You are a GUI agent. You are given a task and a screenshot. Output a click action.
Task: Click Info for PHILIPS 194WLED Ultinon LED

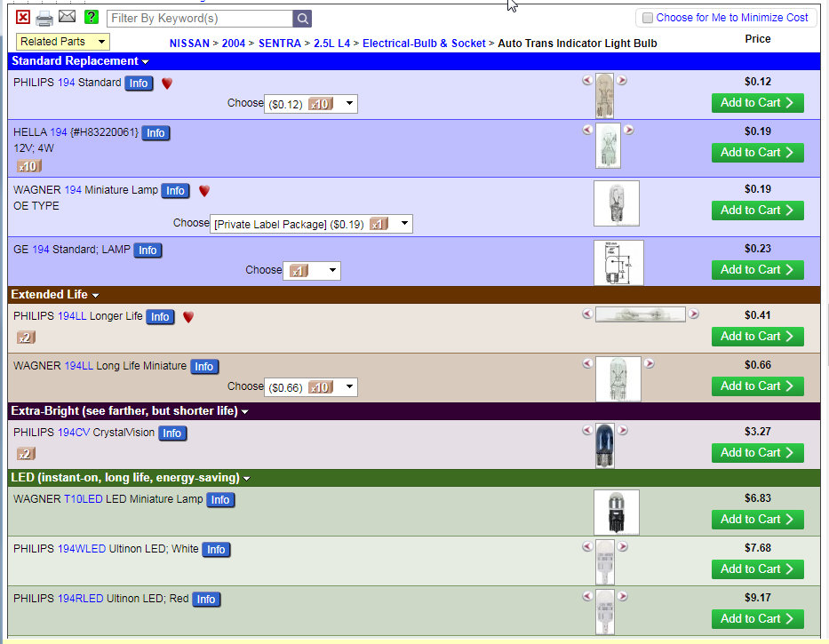[216, 550]
